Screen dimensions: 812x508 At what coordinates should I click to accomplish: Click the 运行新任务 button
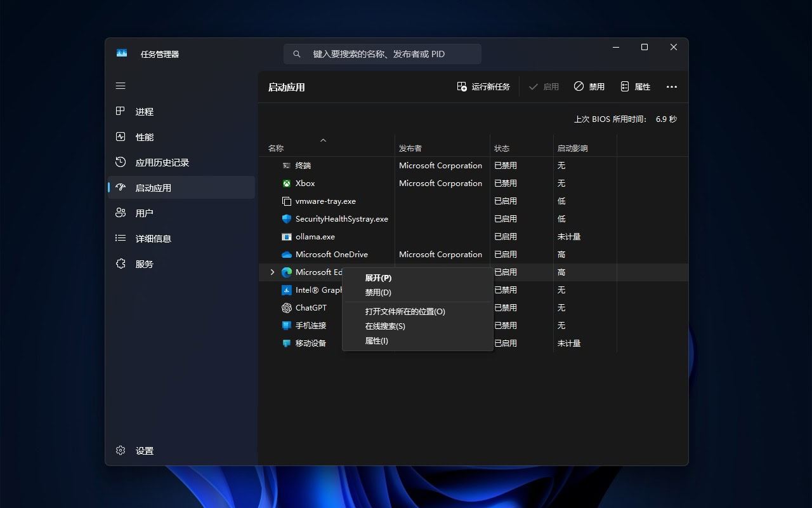(483, 86)
